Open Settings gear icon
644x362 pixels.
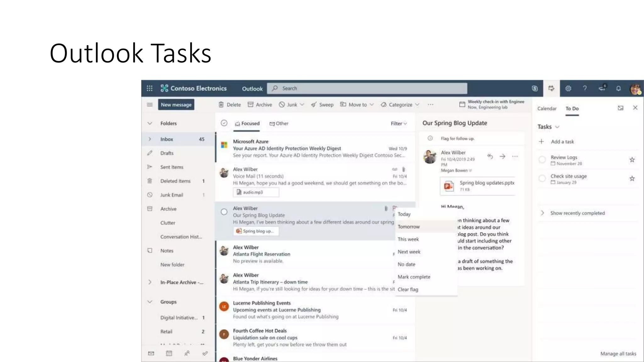coord(568,88)
